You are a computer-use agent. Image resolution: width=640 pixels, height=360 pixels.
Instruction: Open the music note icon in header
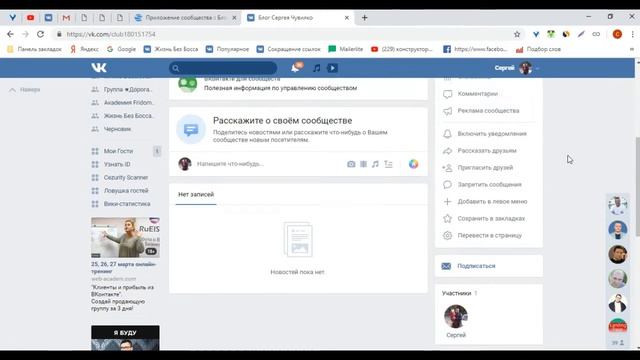(317, 68)
